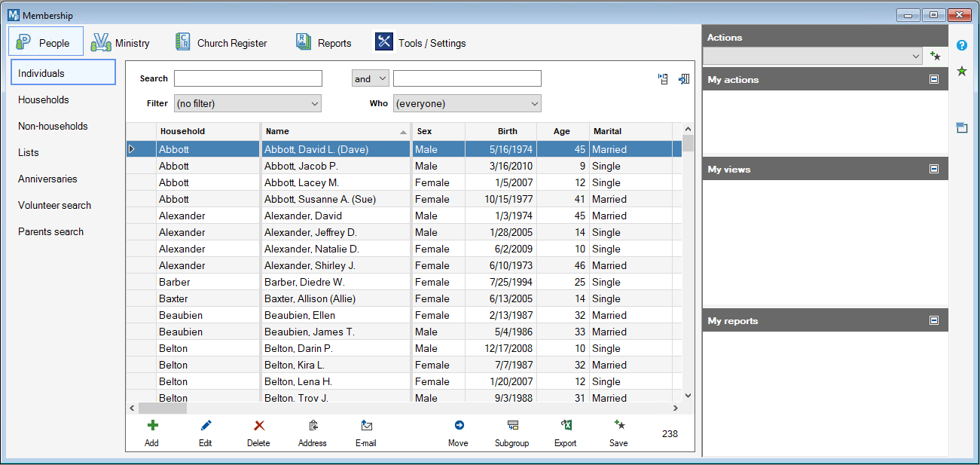
Task: Open the Who dropdown
Action: click(x=467, y=103)
